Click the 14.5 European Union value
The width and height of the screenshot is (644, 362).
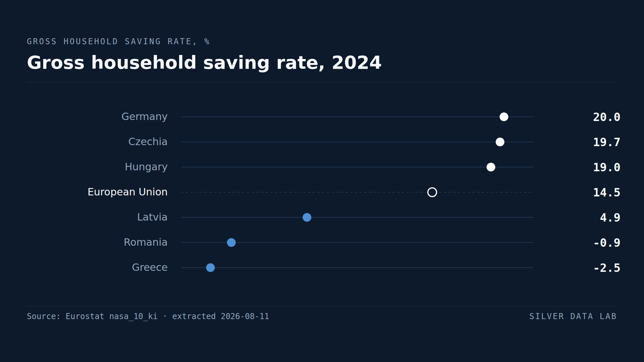tap(607, 192)
